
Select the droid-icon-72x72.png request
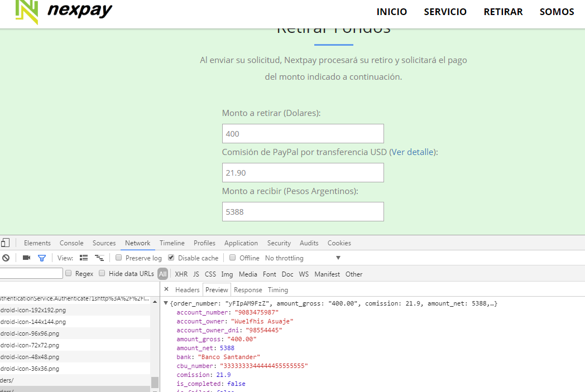[75, 345]
